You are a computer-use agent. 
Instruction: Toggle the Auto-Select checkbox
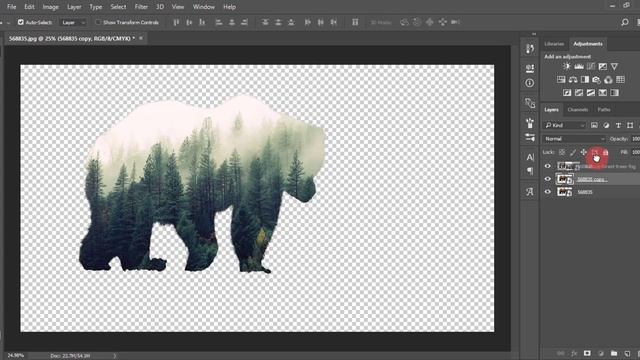[20, 22]
